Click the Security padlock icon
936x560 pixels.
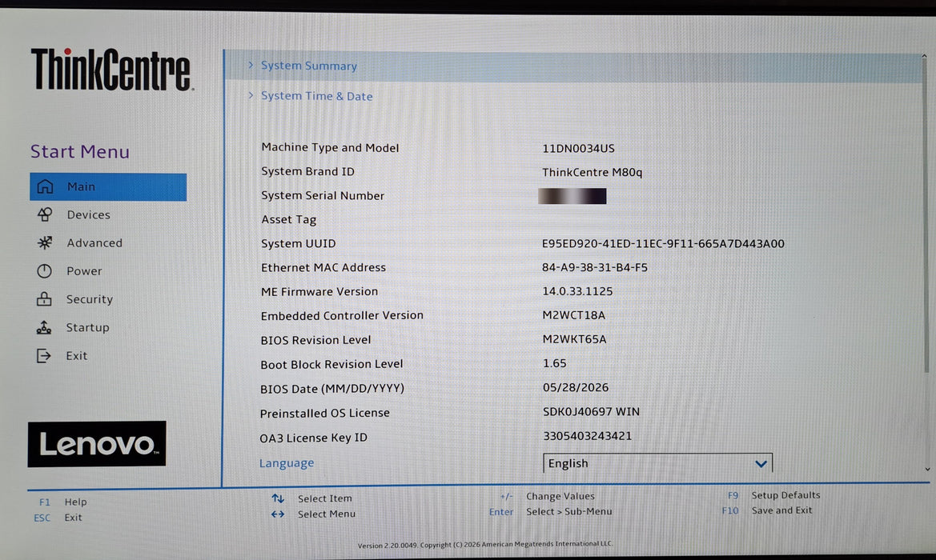tap(44, 298)
